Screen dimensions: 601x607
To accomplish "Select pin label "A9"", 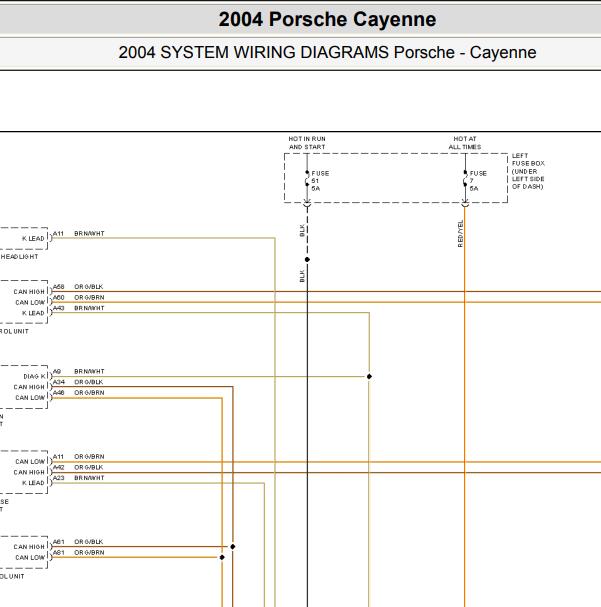I will click(x=57, y=371).
